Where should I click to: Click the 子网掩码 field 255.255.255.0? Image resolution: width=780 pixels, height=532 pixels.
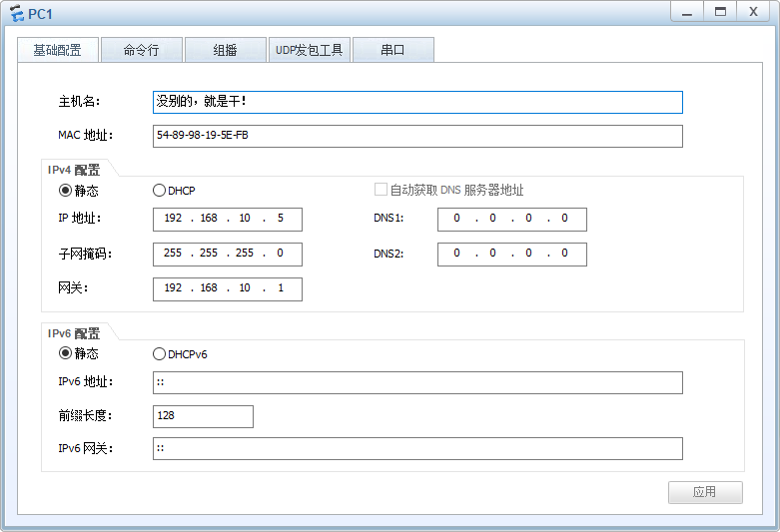pyautogui.click(x=228, y=255)
